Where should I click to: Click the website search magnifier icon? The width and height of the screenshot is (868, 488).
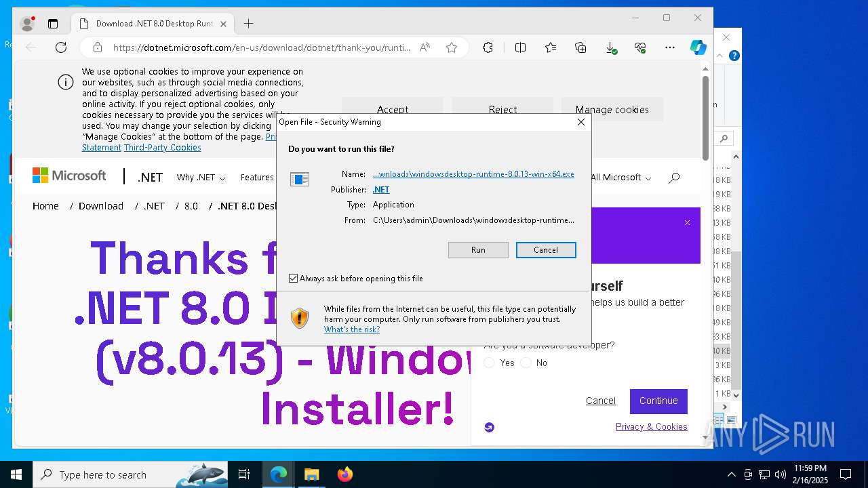[x=673, y=178]
